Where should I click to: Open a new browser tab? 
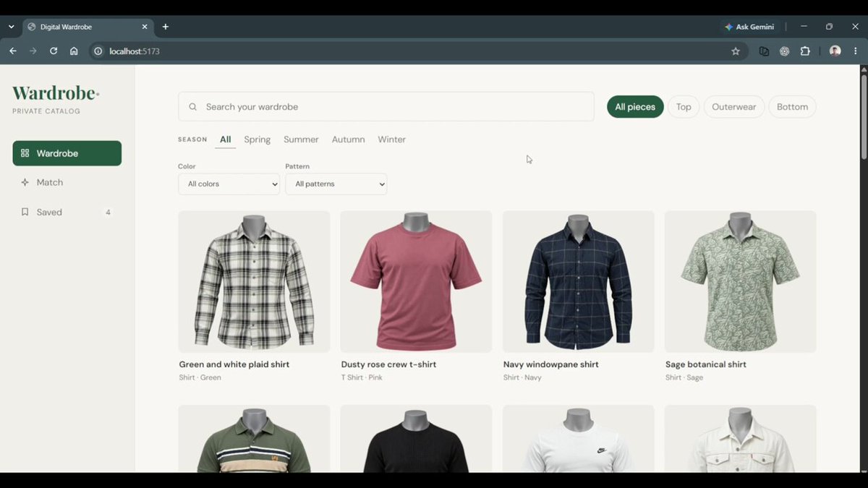coord(166,27)
